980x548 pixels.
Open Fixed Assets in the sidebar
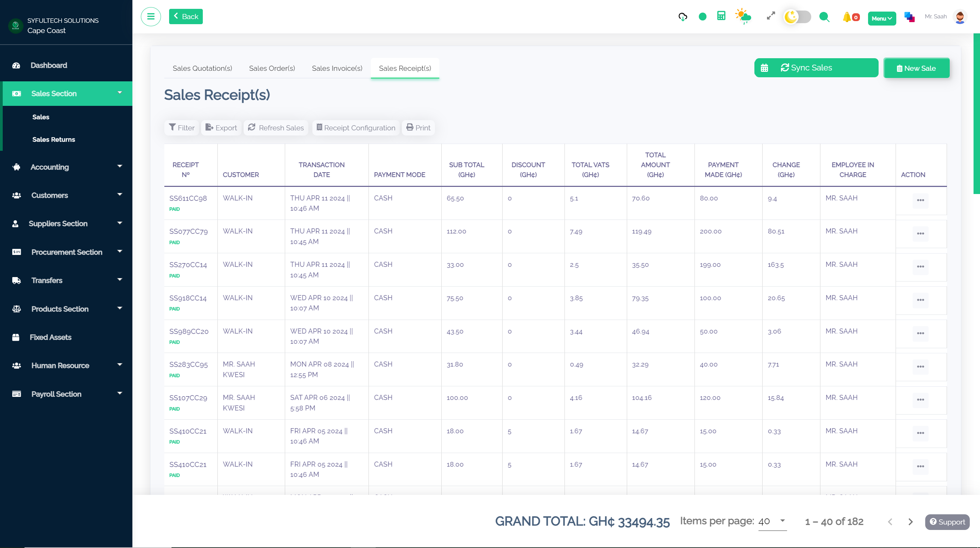(x=66, y=338)
